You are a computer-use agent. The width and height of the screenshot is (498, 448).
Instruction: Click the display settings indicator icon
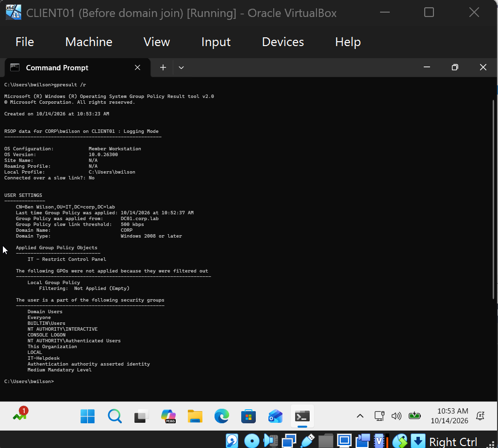coord(344,441)
